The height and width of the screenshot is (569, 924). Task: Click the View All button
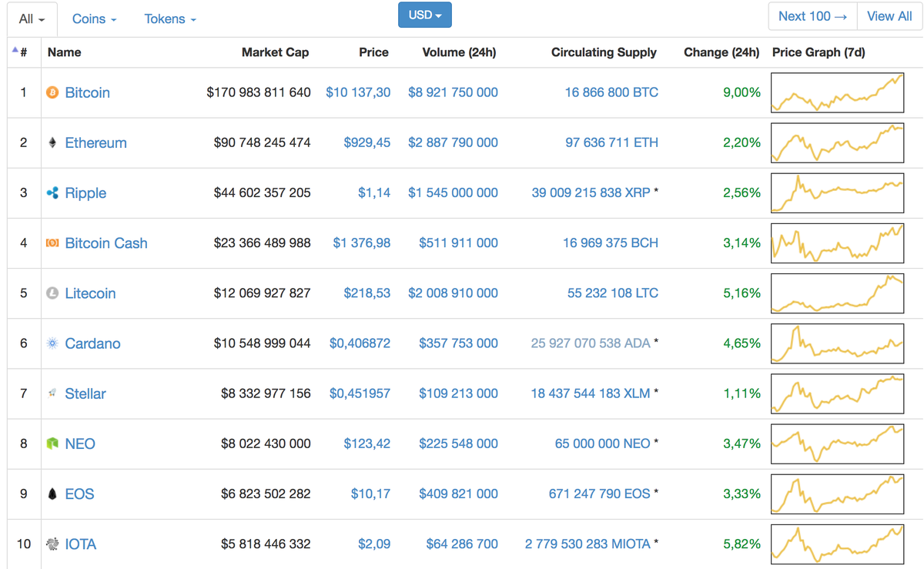point(889,16)
